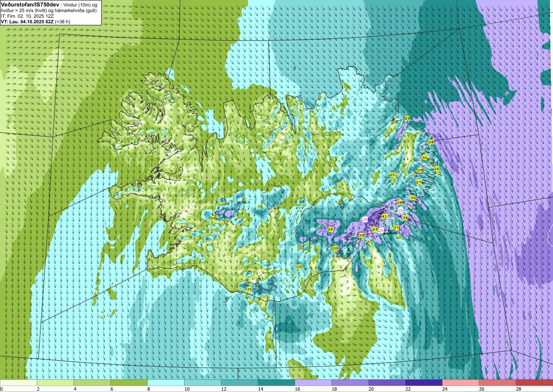Click the light purple 16–18 m/s legend swatch
The width and height of the screenshot is (553, 392).
coord(313,383)
